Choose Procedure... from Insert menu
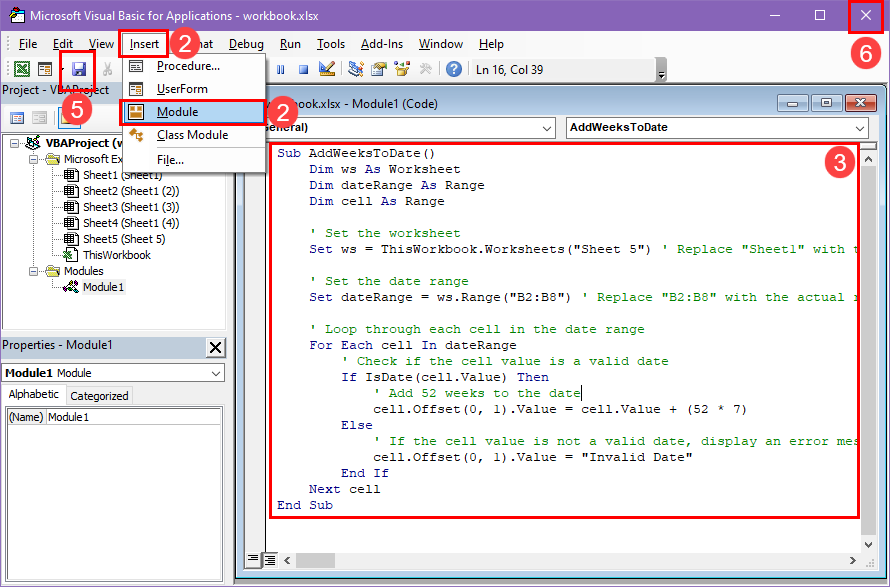Image resolution: width=890 pixels, height=587 pixels. pos(194,66)
